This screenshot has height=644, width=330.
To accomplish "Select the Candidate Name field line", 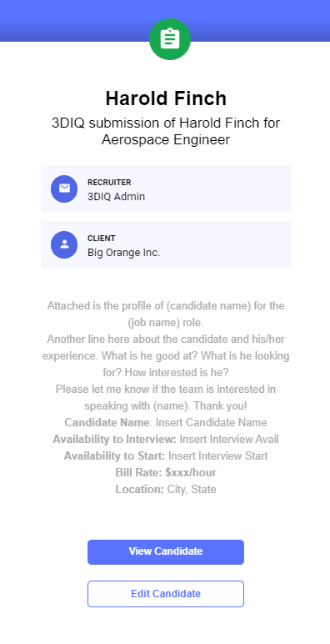I will [166, 423].
